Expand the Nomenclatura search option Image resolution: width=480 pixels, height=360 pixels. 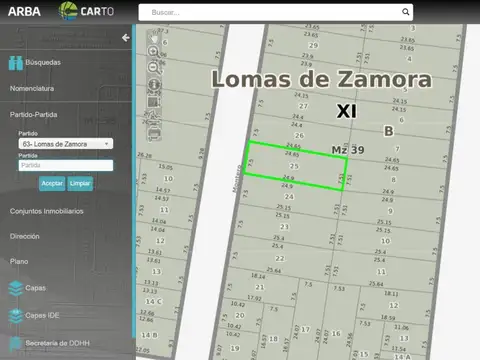[32, 88]
